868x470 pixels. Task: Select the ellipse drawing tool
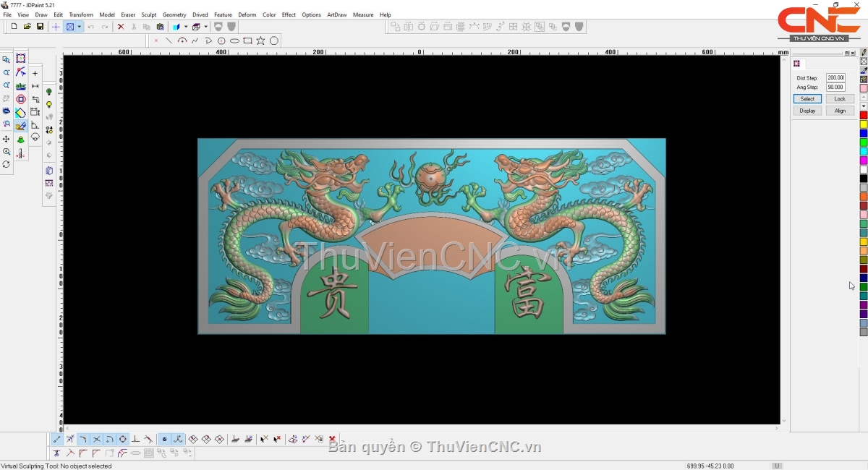tap(234, 41)
